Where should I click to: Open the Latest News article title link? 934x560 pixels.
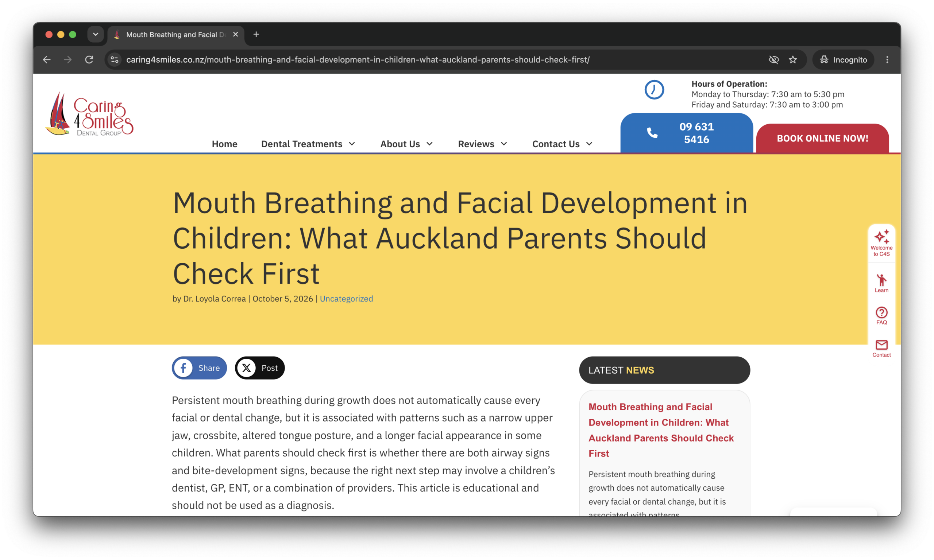pos(661,430)
